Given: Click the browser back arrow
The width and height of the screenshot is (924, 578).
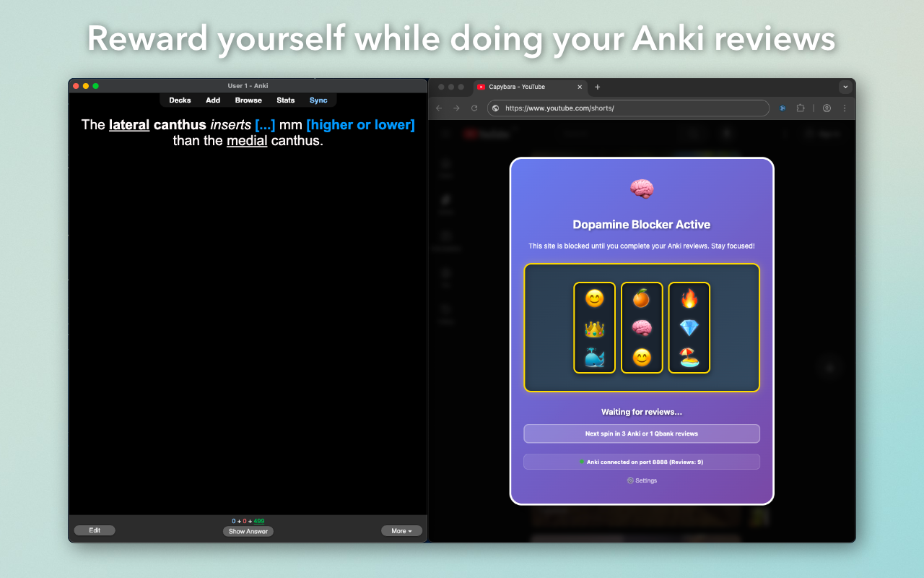Looking at the screenshot, I should (439, 108).
